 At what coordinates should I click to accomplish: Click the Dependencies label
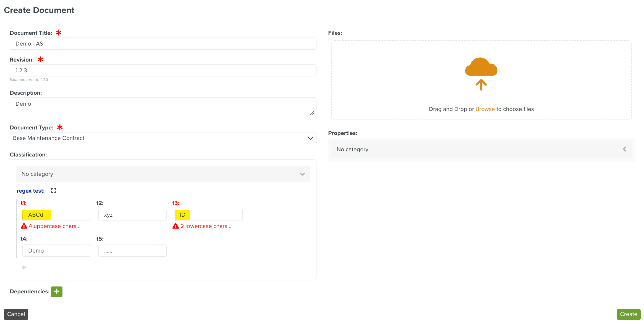tap(30, 292)
